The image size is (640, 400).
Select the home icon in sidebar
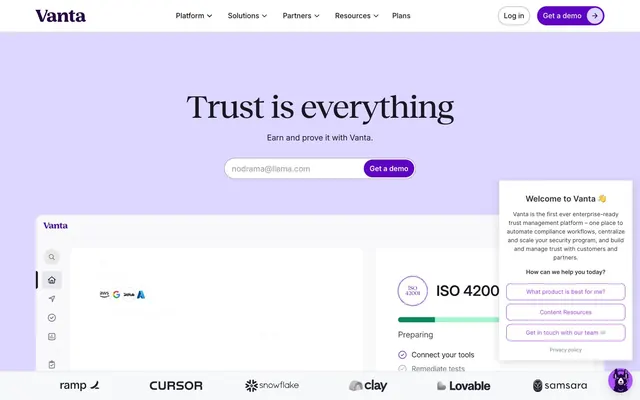(52, 280)
